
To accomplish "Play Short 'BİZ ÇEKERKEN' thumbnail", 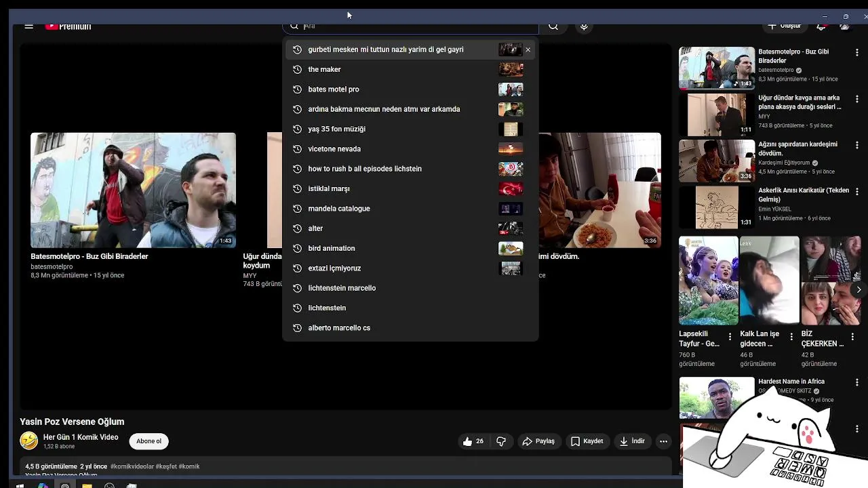I will (x=831, y=281).
